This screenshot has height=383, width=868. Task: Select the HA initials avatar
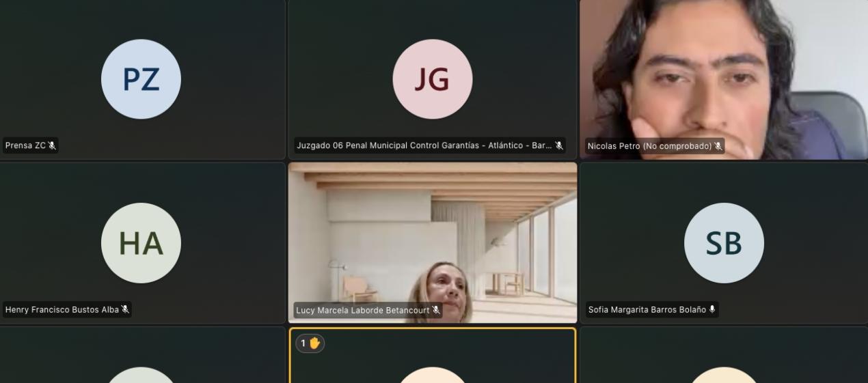coord(141,243)
